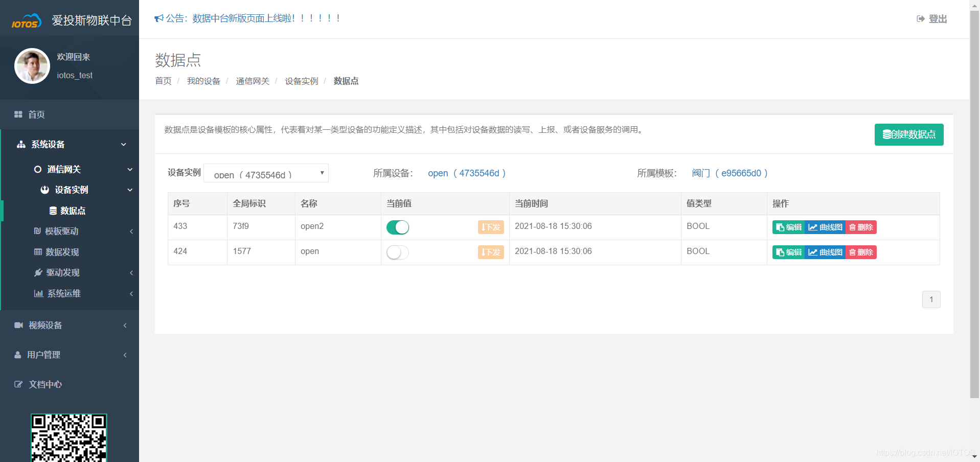The image size is (980, 462).
Task: Enable the open data point toggle
Action: 398,252
